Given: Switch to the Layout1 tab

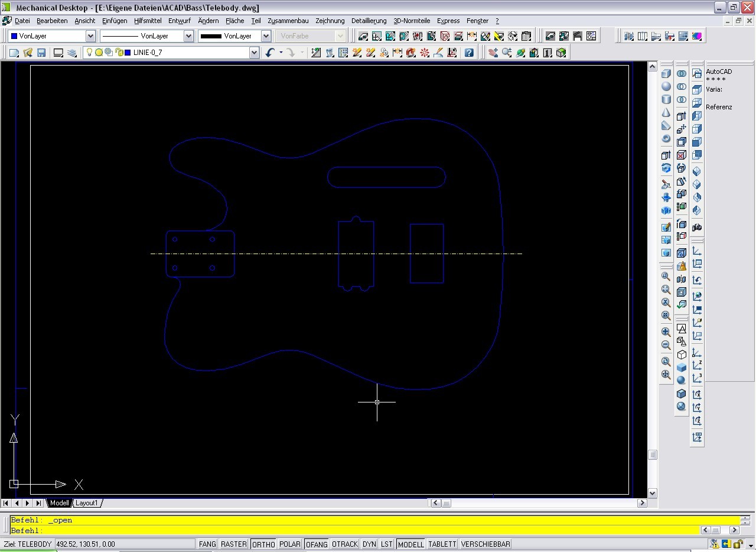Looking at the screenshot, I should point(87,503).
